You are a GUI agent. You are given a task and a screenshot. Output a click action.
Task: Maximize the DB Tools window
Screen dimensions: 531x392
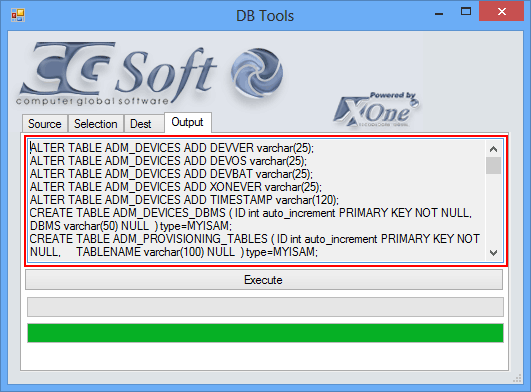[x=466, y=12]
